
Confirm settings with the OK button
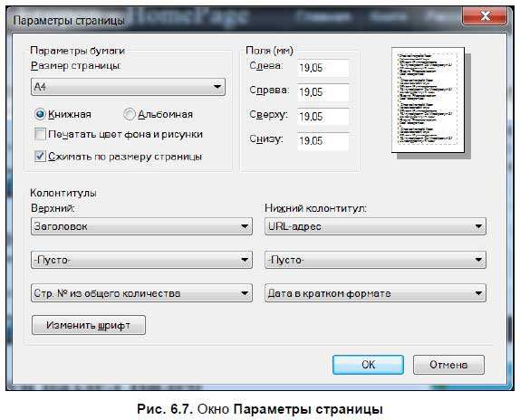pyautogui.click(x=368, y=365)
